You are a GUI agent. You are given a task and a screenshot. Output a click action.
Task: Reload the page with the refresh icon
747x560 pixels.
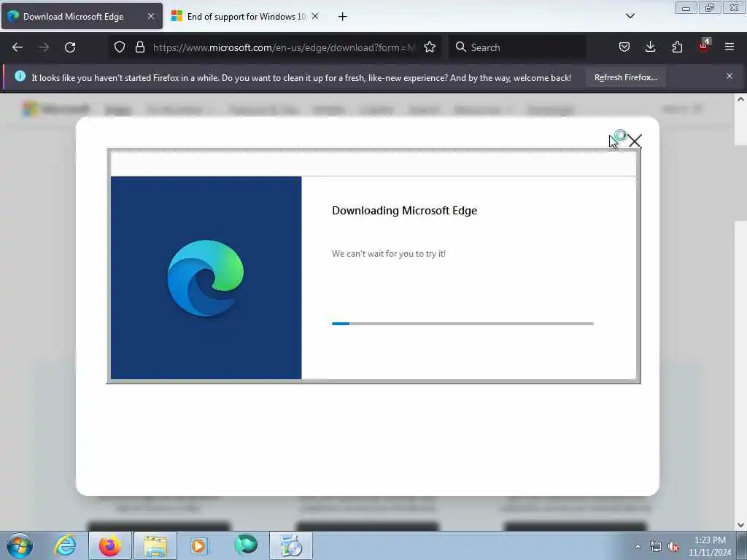pyautogui.click(x=70, y=47)
